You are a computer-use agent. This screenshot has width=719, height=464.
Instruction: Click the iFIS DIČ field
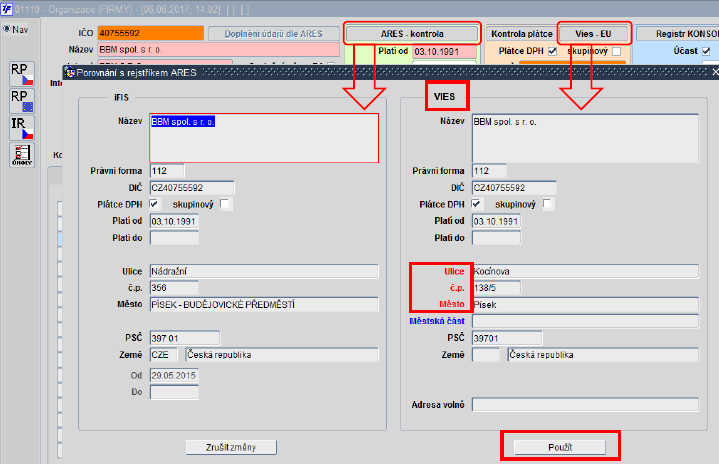click(192, 188)
